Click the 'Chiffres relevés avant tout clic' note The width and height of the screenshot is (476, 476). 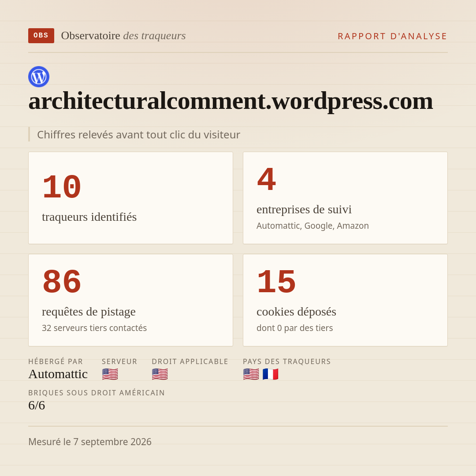(x=138, y=134)
